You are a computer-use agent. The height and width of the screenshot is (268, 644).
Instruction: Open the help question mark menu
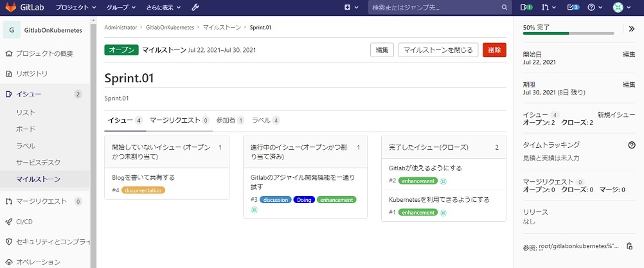point(595,7)
